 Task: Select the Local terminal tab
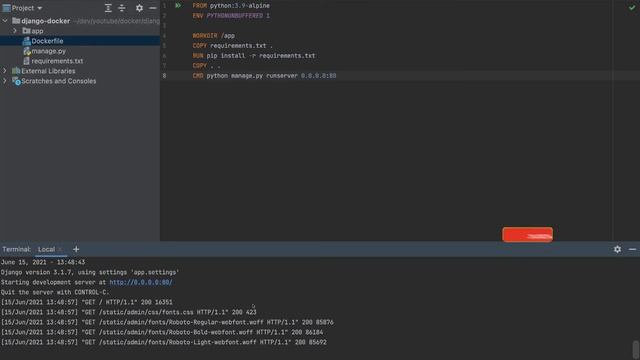click(46, 249)
